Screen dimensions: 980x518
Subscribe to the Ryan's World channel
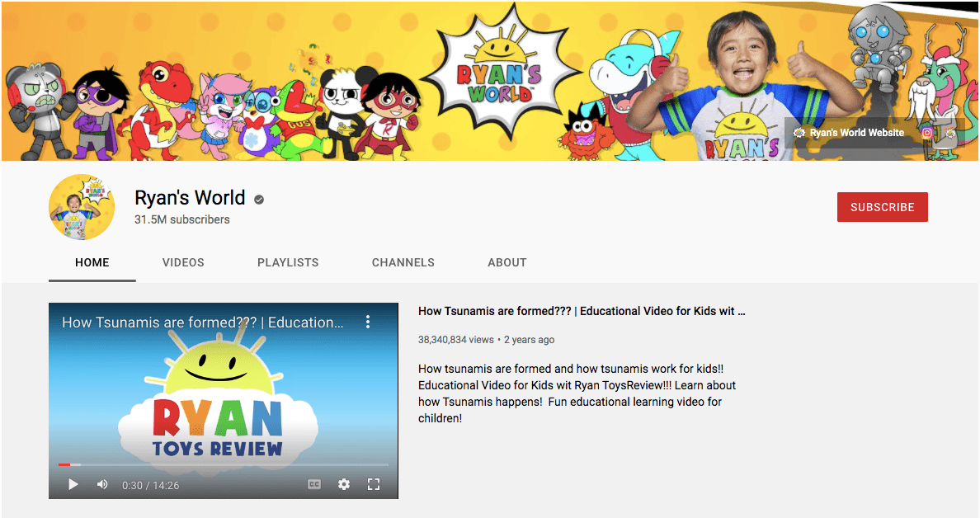883,207
